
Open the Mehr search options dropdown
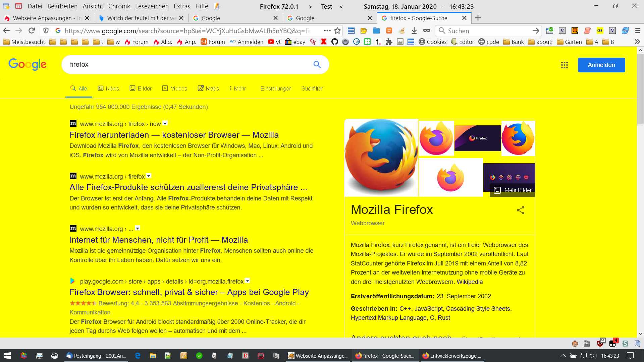click(237, 88)
